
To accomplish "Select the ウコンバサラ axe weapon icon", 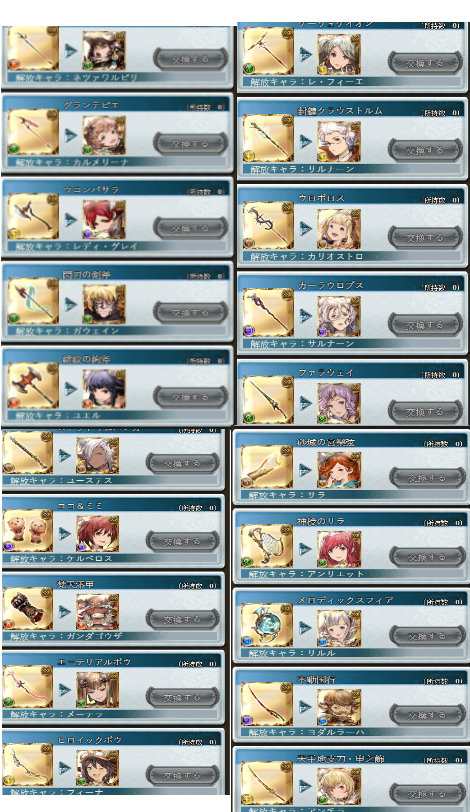I will click(33, 216).
